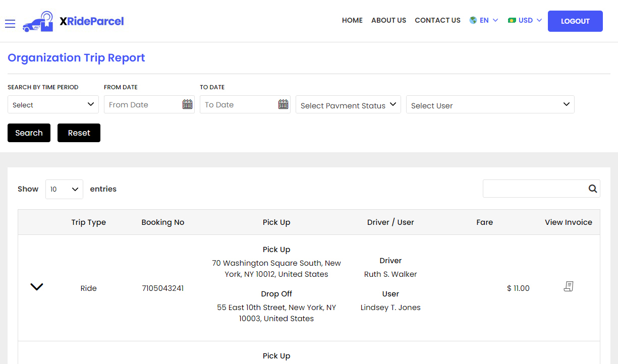The image size is (618, 364).
Task: Log out using the Logout button
Action: coord(575,21)
